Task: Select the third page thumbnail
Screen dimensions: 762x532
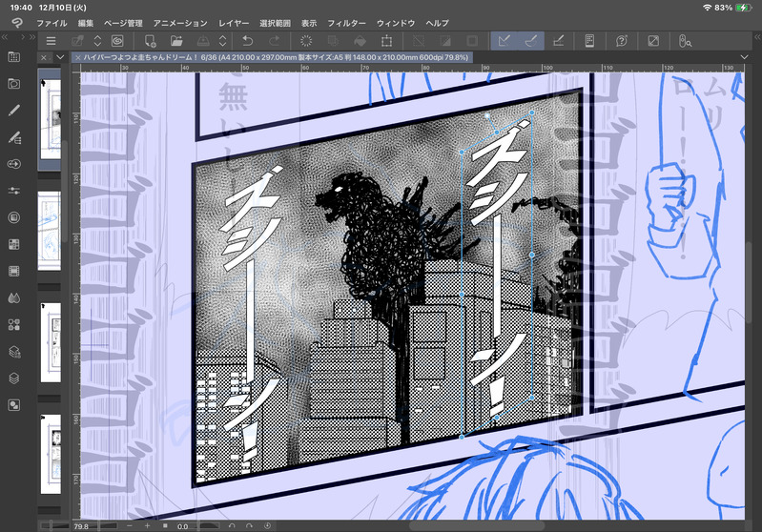Action: click(50, 342)
